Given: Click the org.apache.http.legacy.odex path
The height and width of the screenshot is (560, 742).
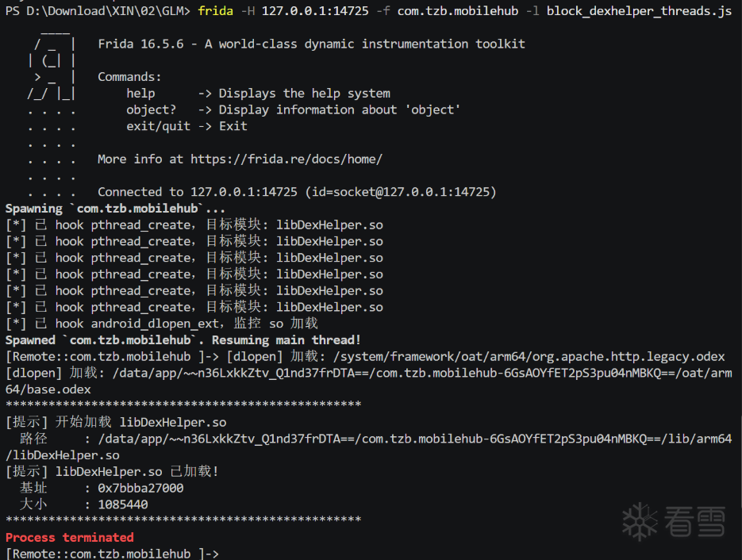Looking at the screenshot, I should click(x=529, y=357).
